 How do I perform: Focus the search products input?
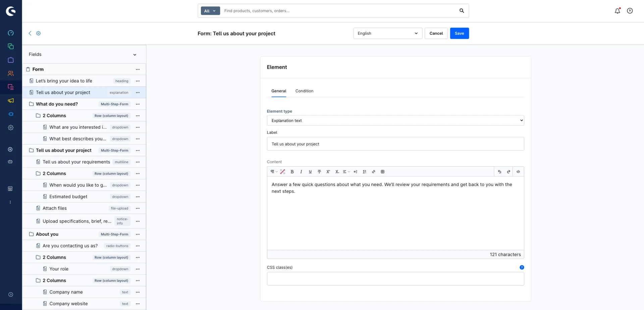point(339,11)
